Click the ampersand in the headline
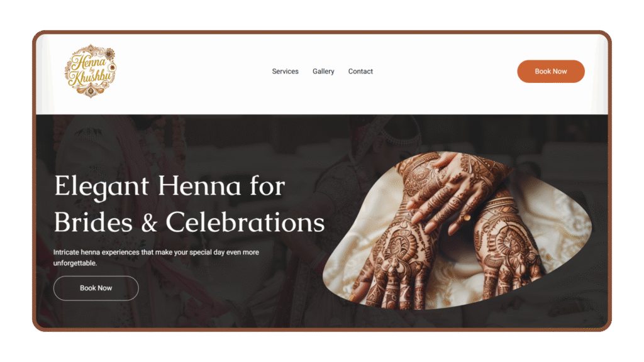This screenshot has width=644, height=362. coord(149,223)
